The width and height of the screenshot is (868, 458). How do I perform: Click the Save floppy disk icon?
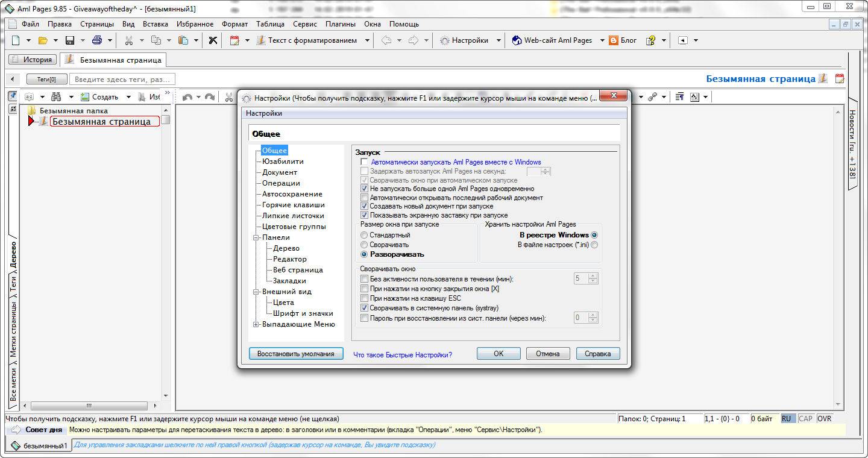point(70,40)
